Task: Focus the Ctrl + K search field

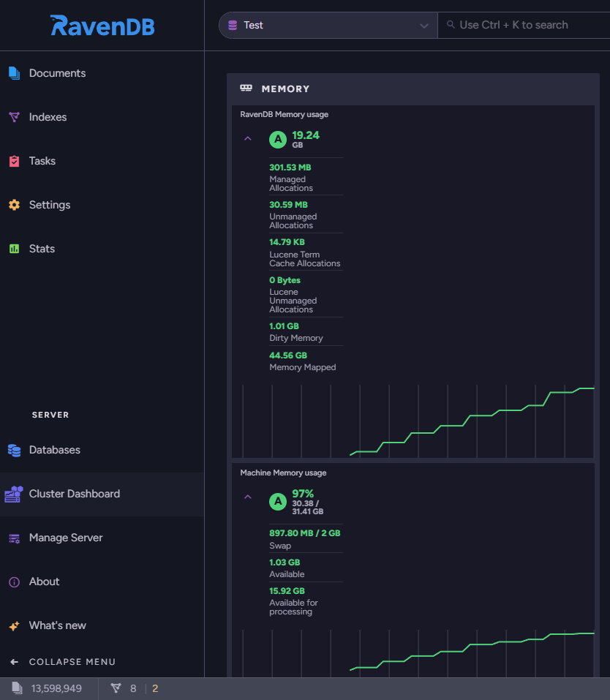Action: pos(524,25)
